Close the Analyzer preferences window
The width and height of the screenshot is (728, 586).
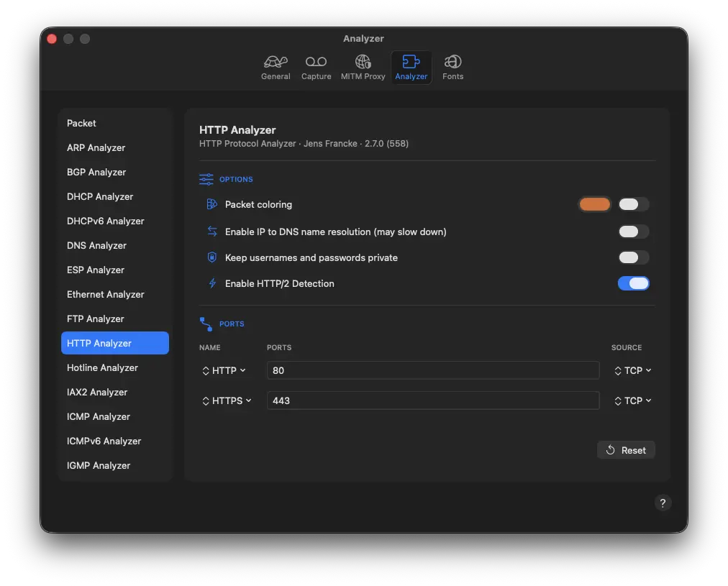pos(52,39)
